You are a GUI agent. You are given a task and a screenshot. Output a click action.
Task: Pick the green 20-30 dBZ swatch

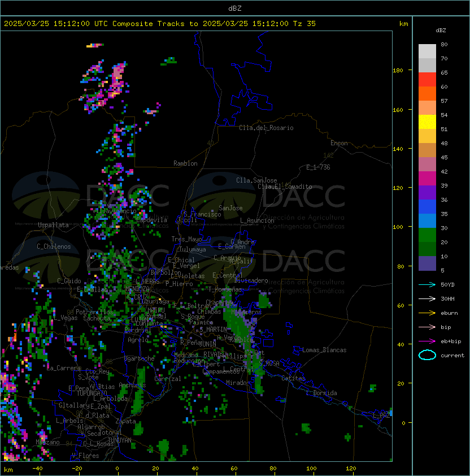tap(427, 235)
